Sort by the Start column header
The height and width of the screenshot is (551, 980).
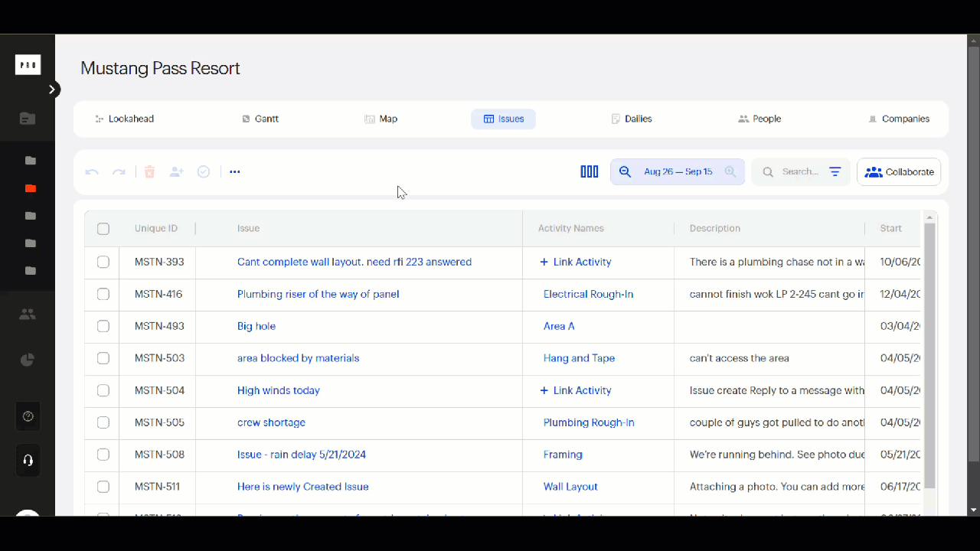pos(890,228)
